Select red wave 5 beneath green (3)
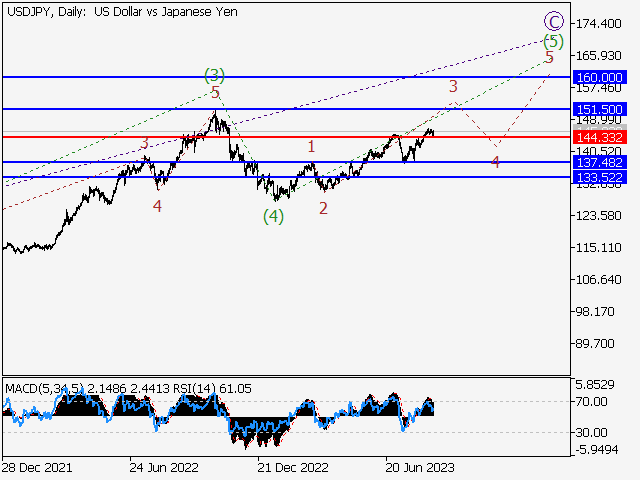 point(216,92)
